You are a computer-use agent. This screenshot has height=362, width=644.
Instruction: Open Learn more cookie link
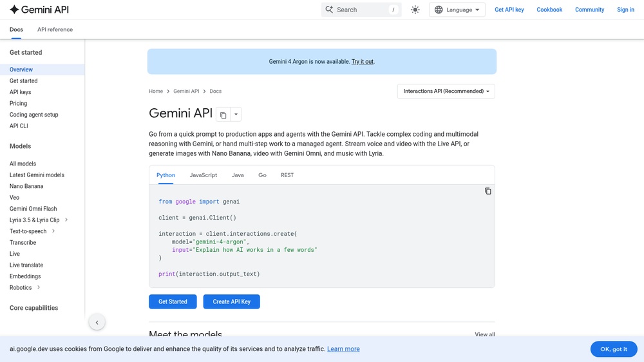(x=343, y=349)
